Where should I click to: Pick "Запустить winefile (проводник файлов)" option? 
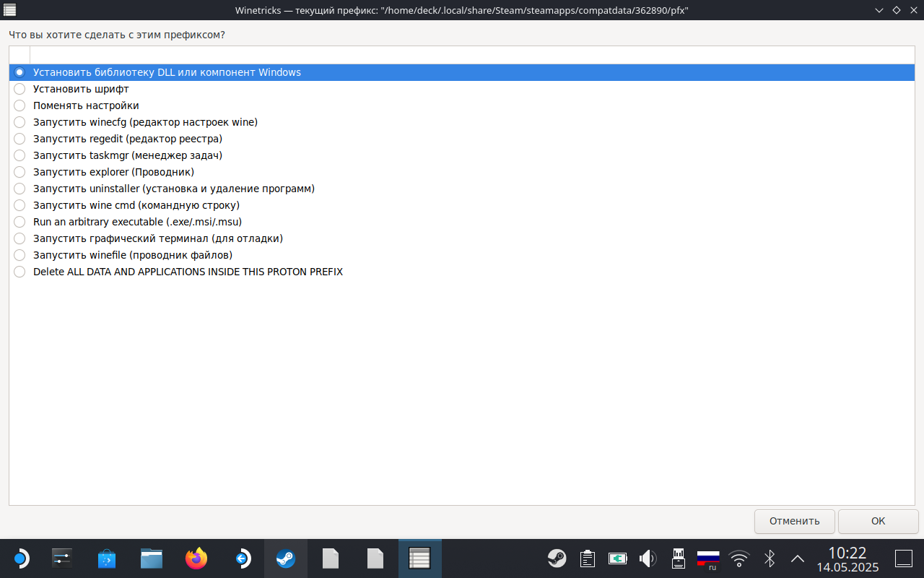462,255
